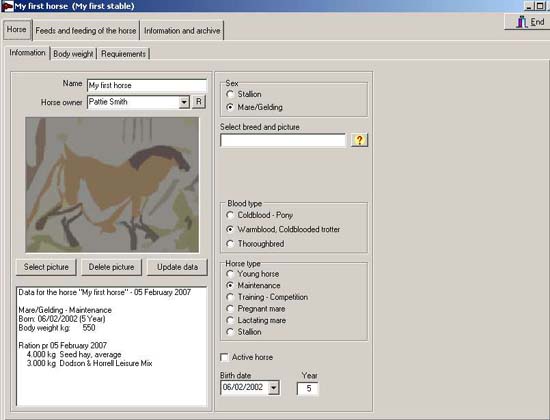Click 'Ration pr 05 February 2007' line

point(63,345)
